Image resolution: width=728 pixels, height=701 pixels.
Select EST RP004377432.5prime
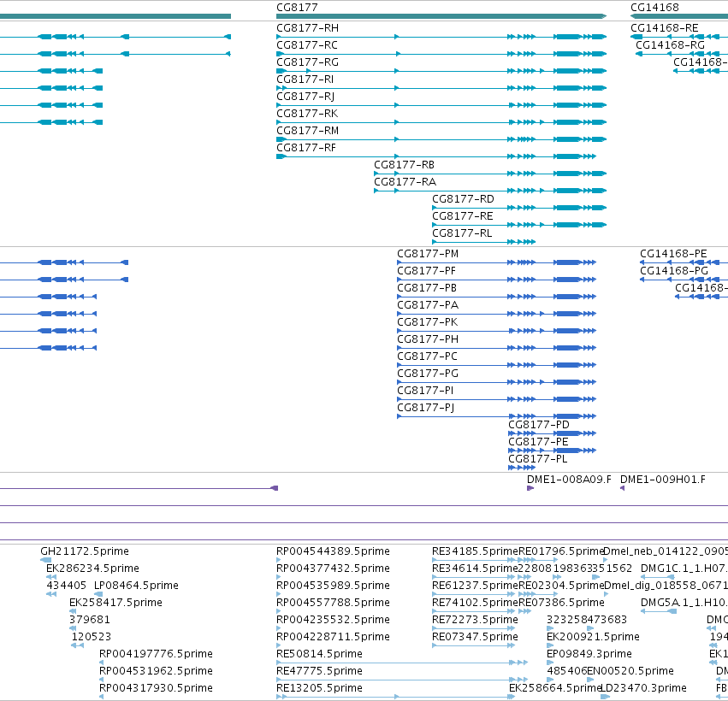tap(333, 568)
